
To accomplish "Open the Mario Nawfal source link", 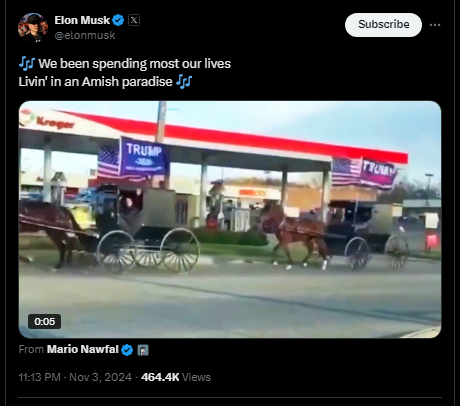I will 83,349.
